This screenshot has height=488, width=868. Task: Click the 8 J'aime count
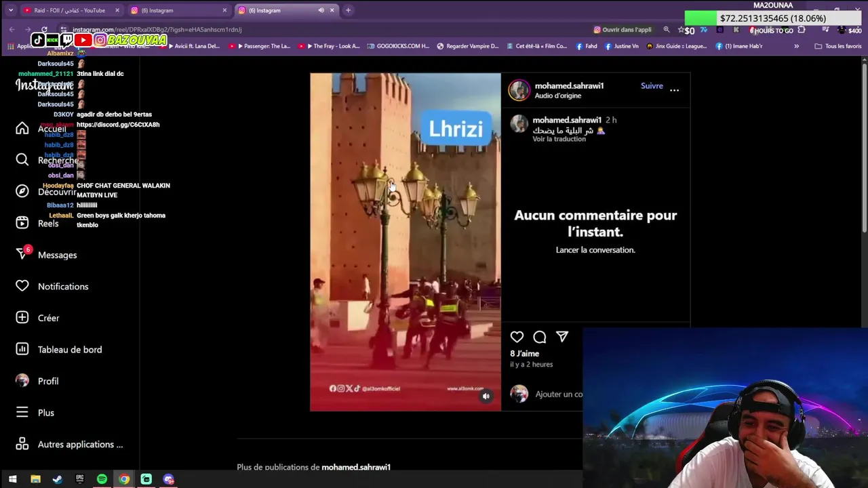tap(525, 353)
